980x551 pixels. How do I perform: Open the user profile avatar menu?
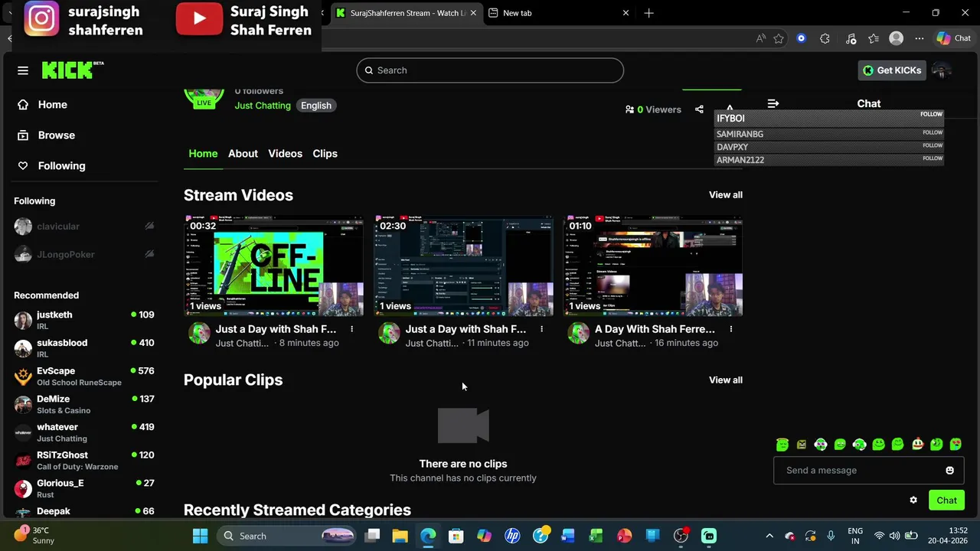click(941, 70)
